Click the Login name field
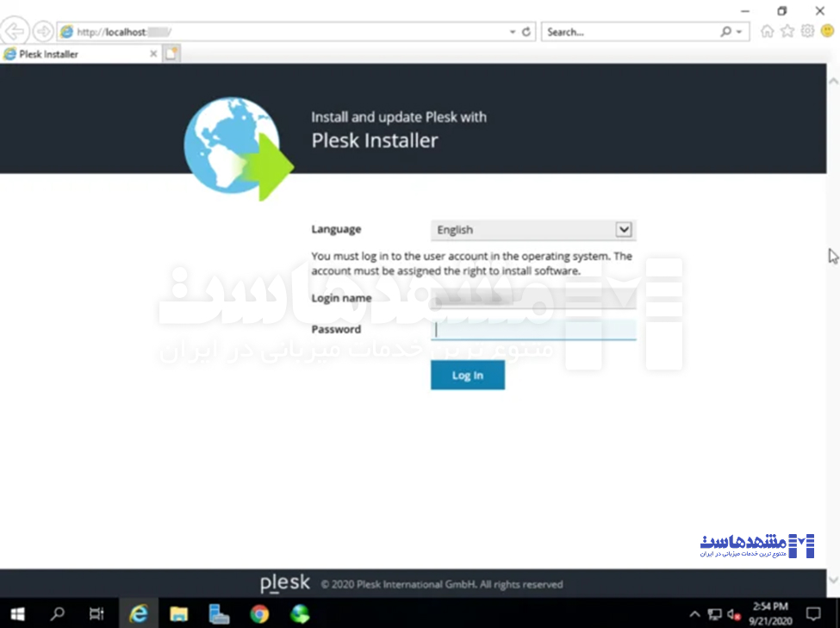The height and width of the screenshot is (628, 840). tap(533, 299)
